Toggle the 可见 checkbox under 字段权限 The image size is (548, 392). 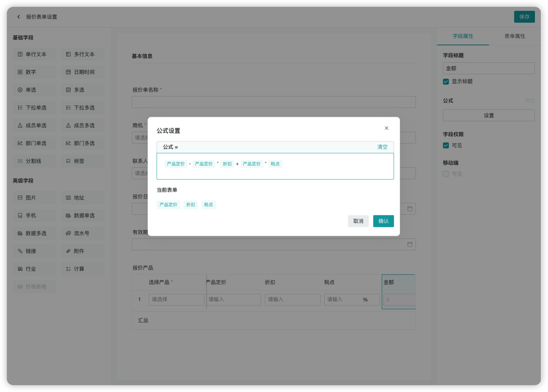446,145
